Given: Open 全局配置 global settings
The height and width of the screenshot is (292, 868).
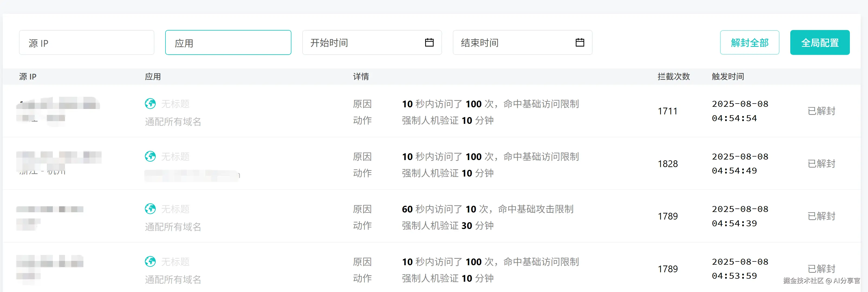Looking at the screenshot, I should coord(820,42).
